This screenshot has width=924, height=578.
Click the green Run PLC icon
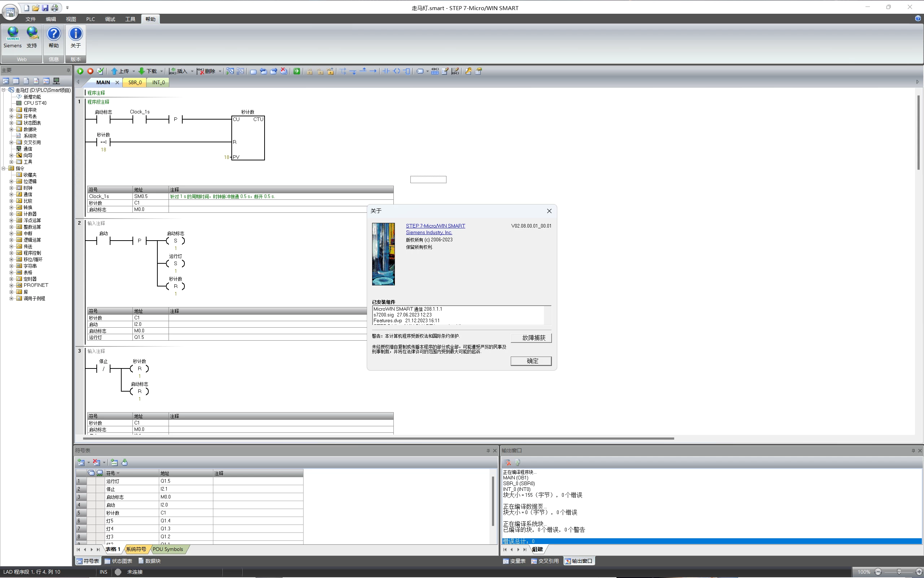(x=80, y=71)
